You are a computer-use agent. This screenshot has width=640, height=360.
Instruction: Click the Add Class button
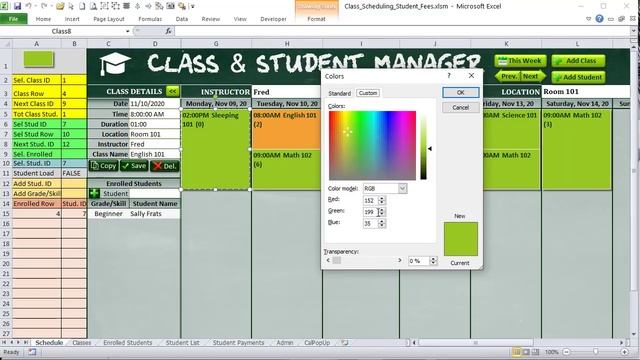click(578, 61)
